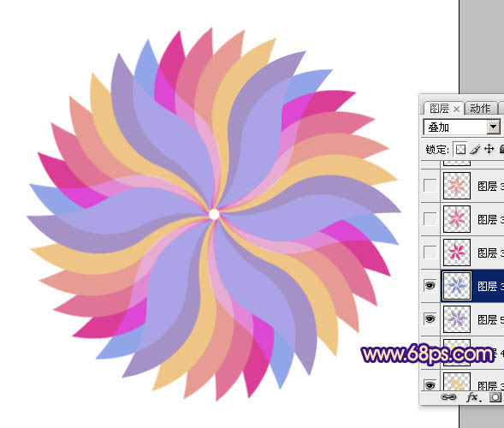The height and width of the screenshot is (428, 504).
Task: Click the lock image pixels brush icon
Action: [x=475, y=149]
